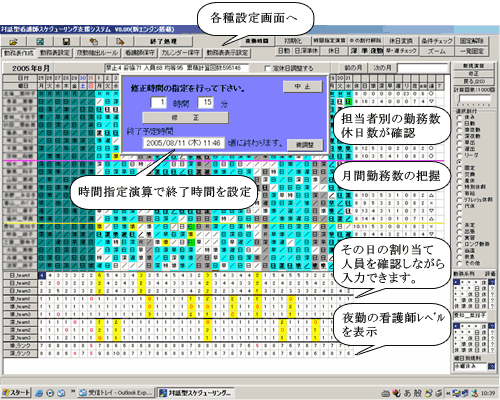Open the 勤務表表示設定 tab

227,53
